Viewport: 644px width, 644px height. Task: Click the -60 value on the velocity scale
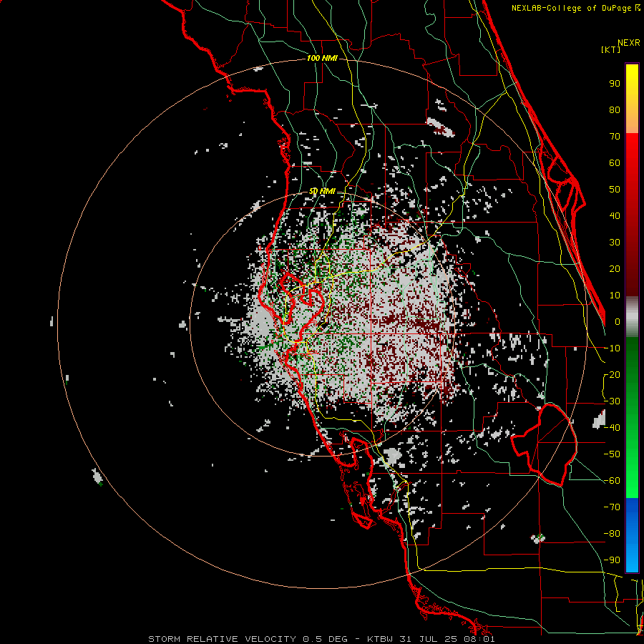[612, 481]
